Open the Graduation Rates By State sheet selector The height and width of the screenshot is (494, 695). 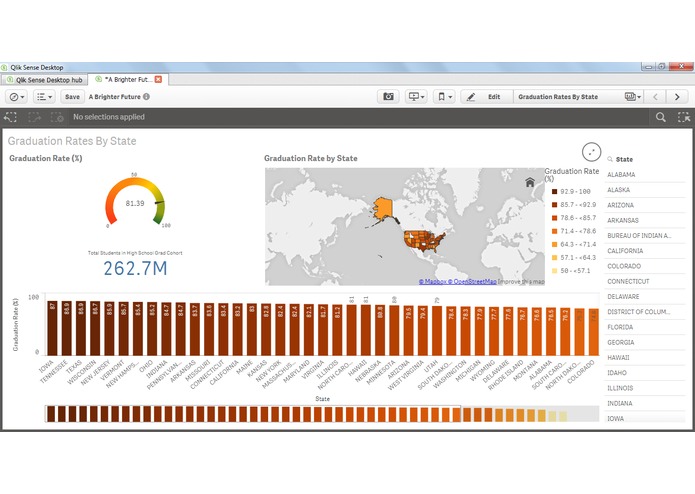578,97
